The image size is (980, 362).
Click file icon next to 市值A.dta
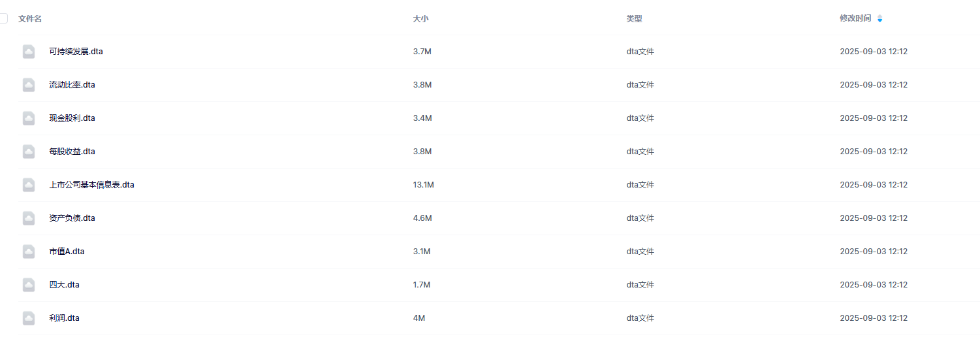click(x=29, y=252)
